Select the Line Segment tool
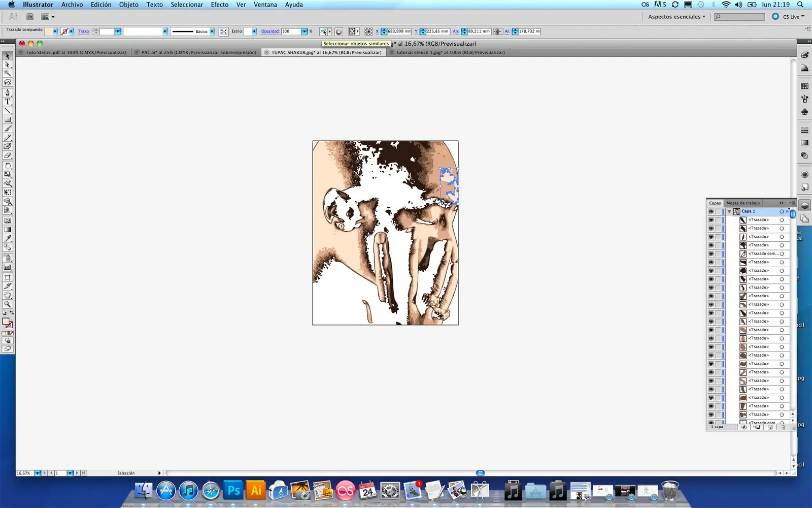 (x=8, y=111)
